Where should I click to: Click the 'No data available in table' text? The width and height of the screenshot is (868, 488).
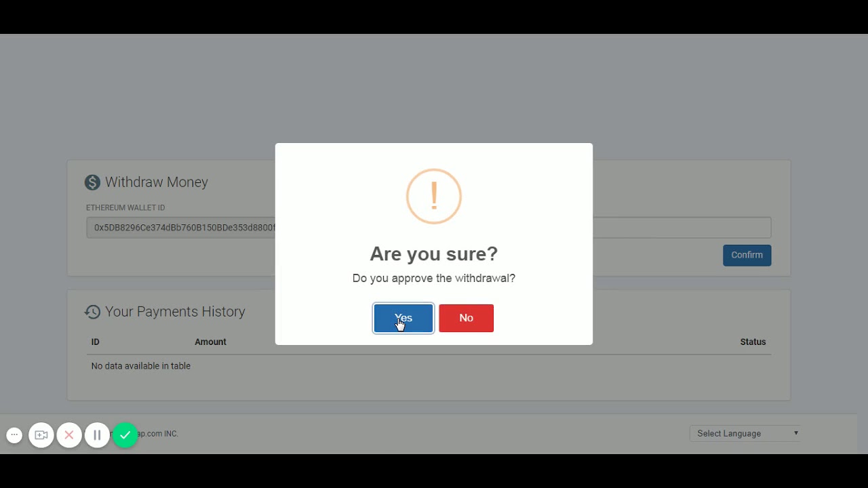pos(141,366)
